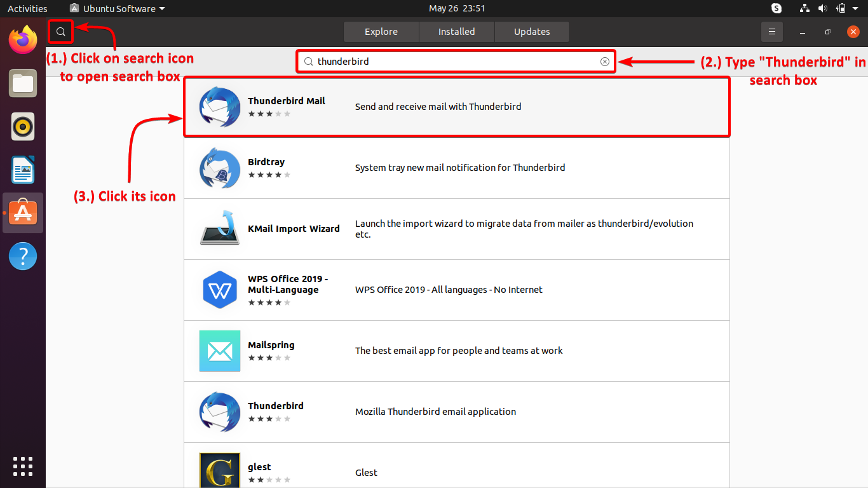The image size is (868, 488).
Task: Open Thunderbird Mail from search results
Action: click(x=219, y=106)
